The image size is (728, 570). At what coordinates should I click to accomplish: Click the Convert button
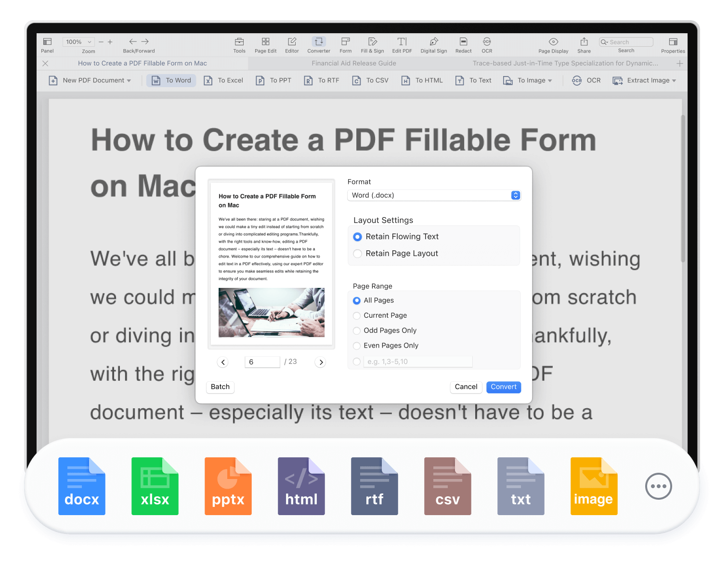(x=503, y=387)
